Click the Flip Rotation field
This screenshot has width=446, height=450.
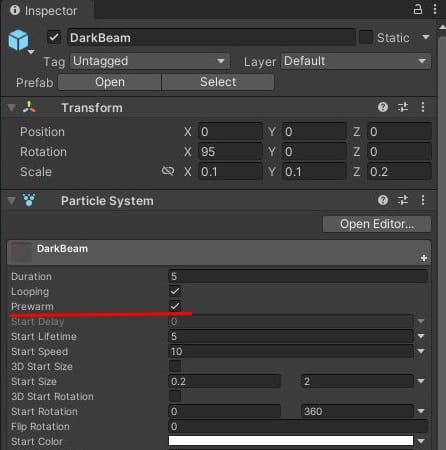coord(298,426)
